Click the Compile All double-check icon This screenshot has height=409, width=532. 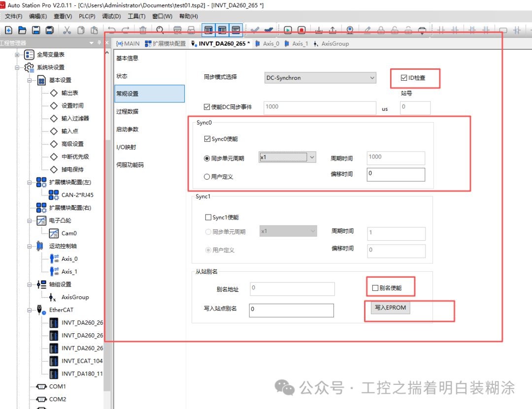click(x=269, y=30)
